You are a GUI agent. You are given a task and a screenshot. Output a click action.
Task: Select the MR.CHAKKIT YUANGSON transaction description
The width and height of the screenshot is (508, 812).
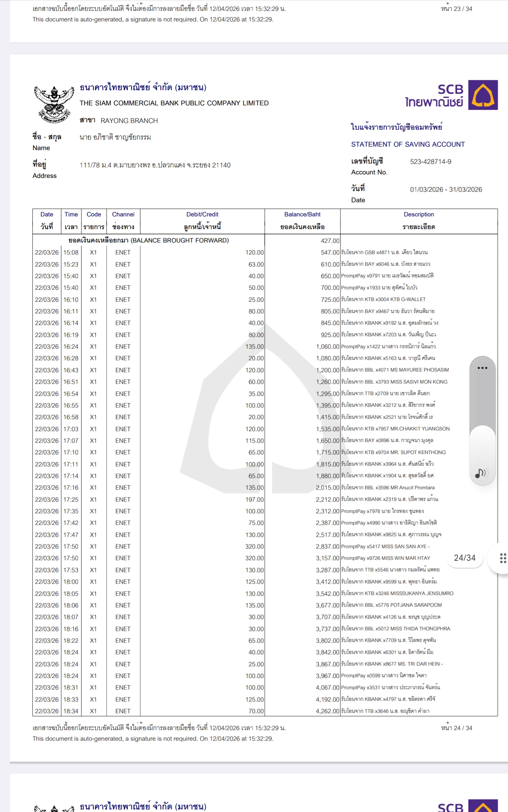395,429
